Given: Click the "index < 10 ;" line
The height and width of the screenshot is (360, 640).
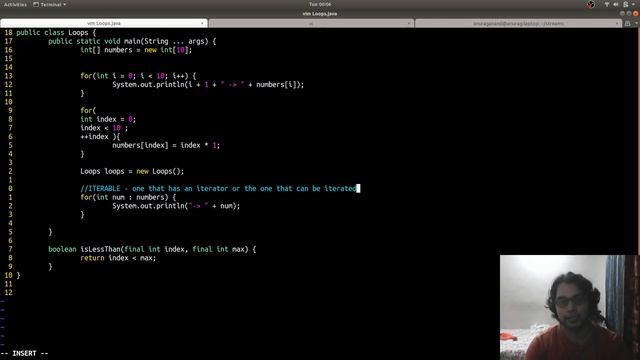Looking at the screenshot, I should tap(104, 128).
